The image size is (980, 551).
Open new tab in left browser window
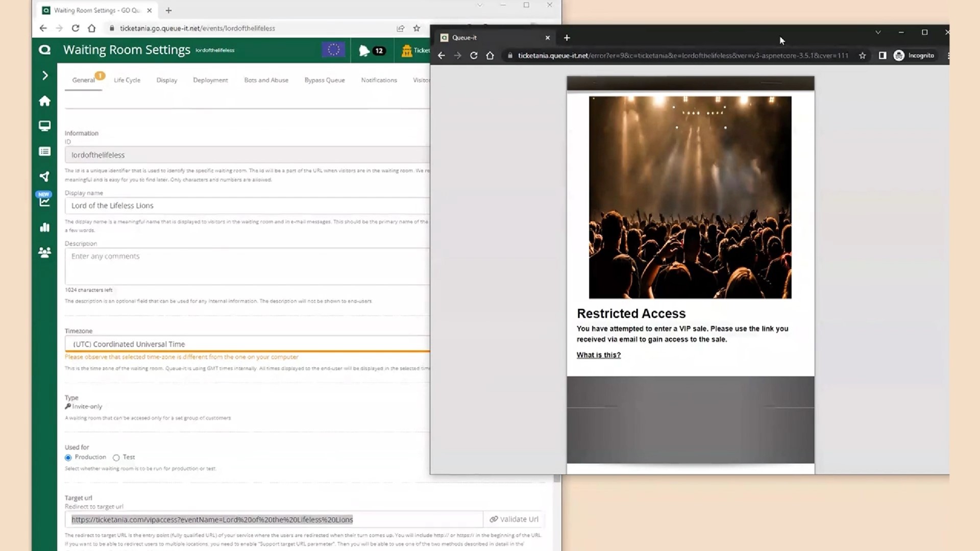coord(168,10)
